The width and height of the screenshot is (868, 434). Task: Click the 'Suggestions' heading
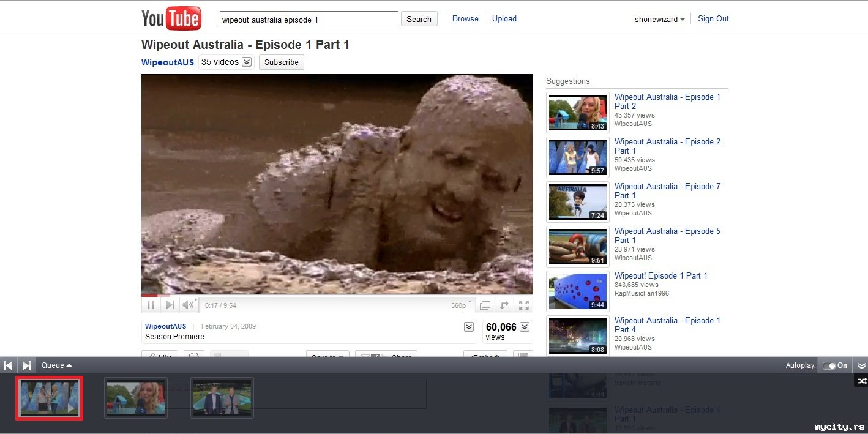tap(568, 81)
